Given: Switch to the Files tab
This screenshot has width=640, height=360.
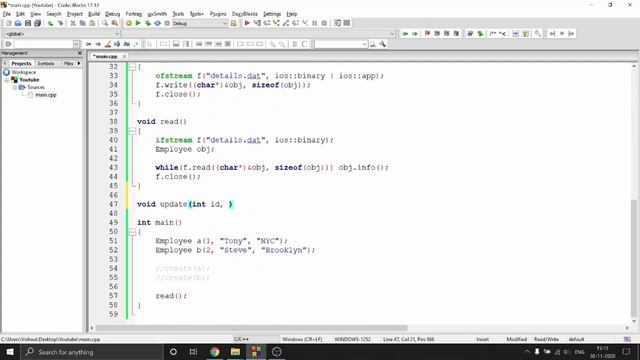Looking at the screenshot, I should (68, 64).
